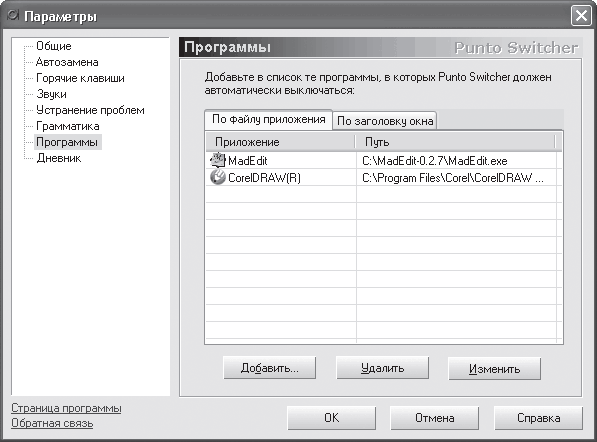This screenshot has width=597, height=442.
Task: Select the Дневник tree item
Action: click(x=59, y=158)
